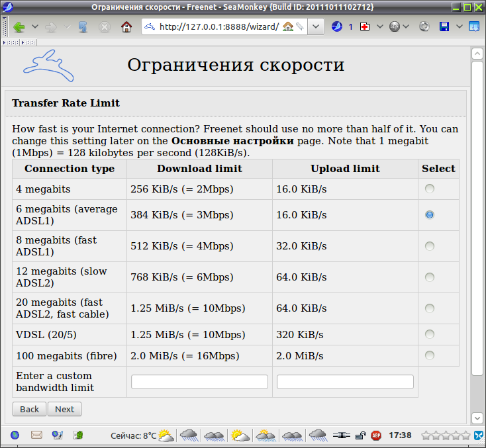Click the '2.0 MiB/s (= 16Mbps)' download cell
Viewport: 486px width, 448px height.
[199, 355]
